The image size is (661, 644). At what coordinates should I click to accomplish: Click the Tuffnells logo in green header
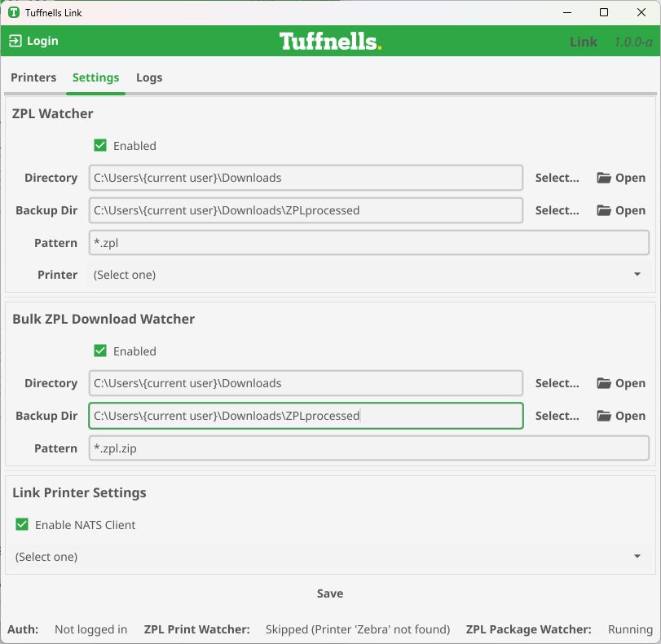330,41
